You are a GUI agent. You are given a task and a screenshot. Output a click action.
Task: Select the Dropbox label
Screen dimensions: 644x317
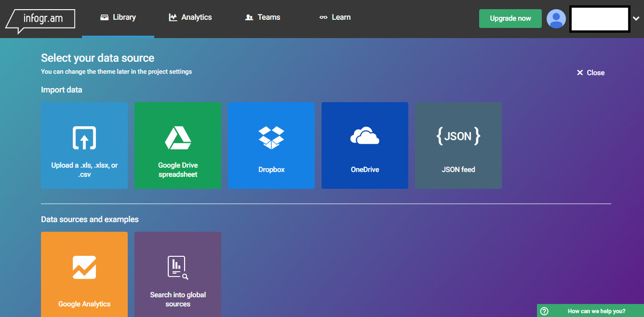point(271,170)
